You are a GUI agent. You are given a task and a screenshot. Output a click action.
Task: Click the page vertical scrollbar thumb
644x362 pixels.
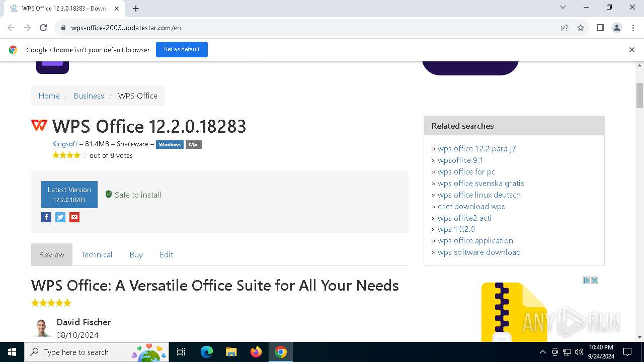click(639, 96)
